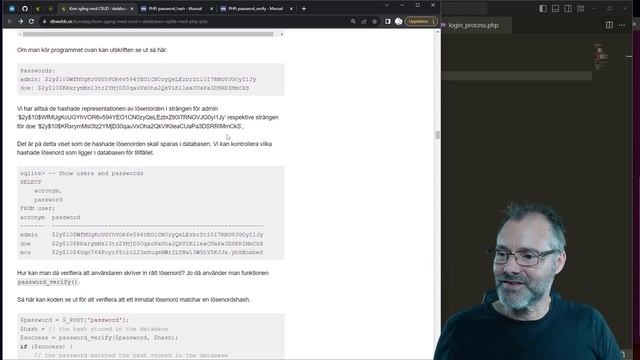Viewport: 640px width, 360px height.
Task: Open a new browser tab
Action: click(x=304, y=9)
